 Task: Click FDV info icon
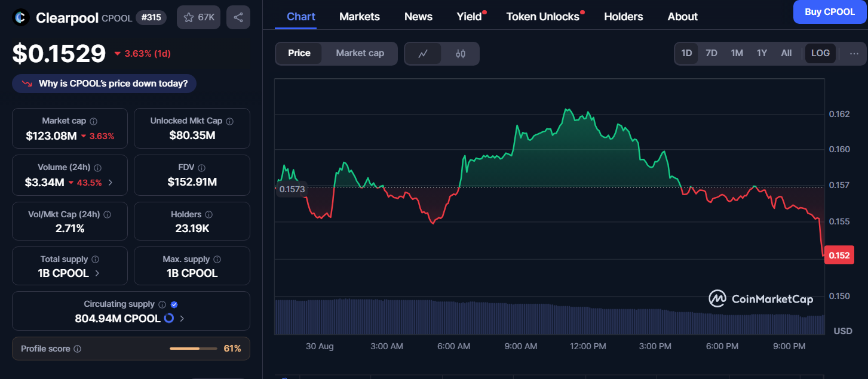(202, 168)
